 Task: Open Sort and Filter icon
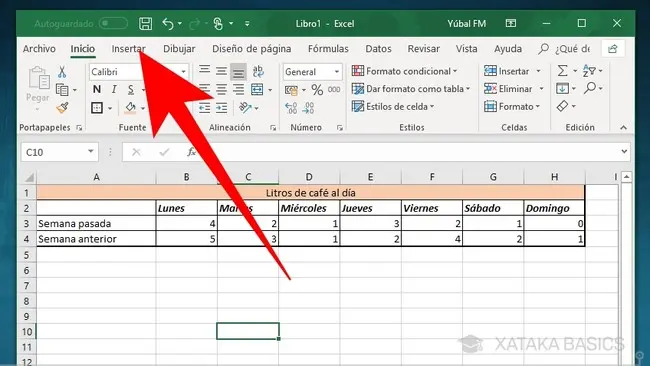tap(589, 71)
